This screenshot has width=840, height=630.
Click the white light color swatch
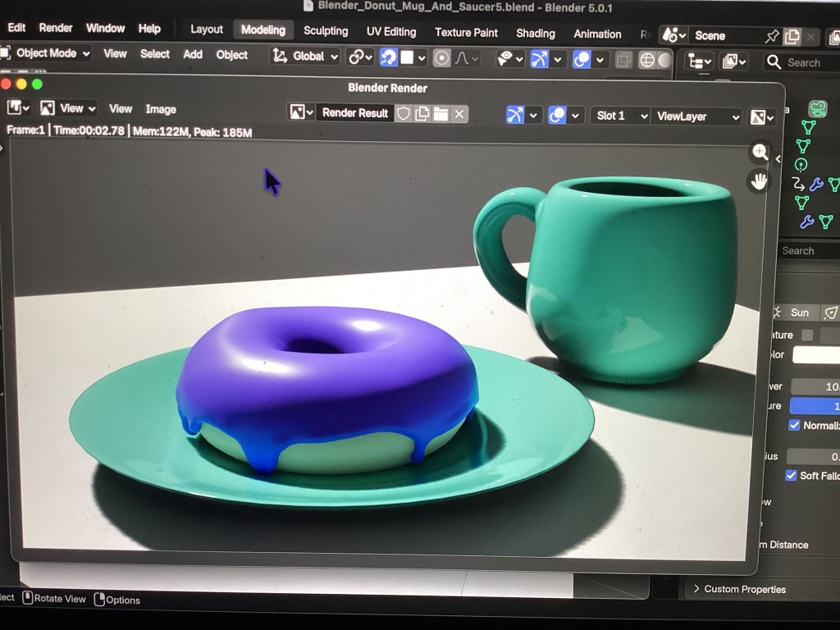pos(815,355)
